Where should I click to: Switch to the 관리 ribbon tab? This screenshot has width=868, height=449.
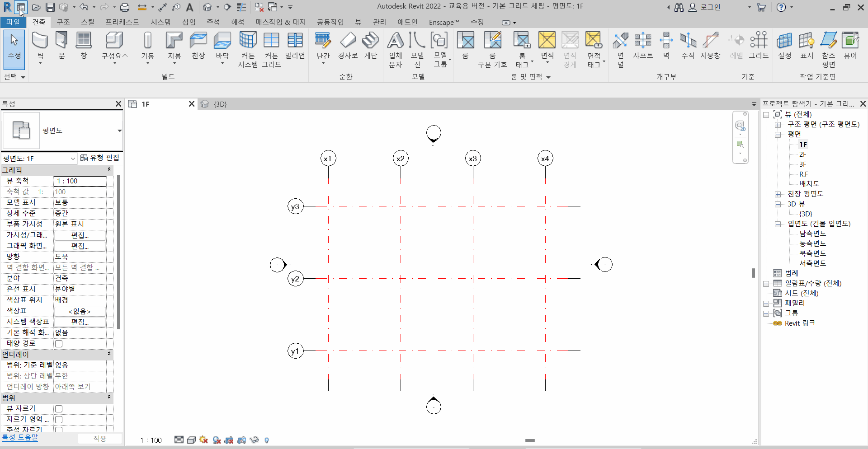point(379,22)
